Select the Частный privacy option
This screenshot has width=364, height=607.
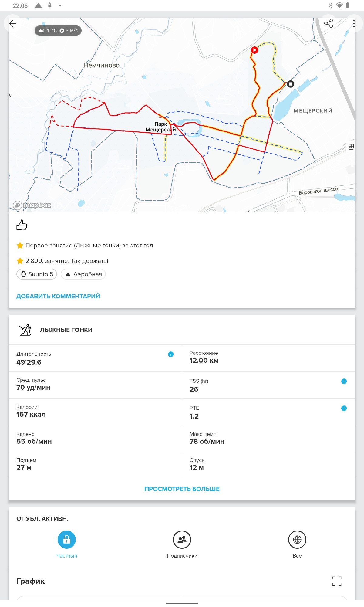(x=67, y=544)
